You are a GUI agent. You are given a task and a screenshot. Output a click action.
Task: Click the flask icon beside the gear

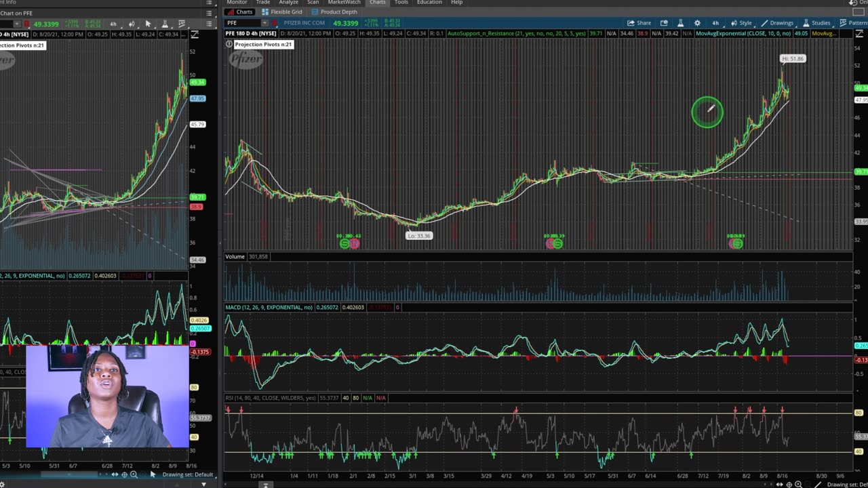coord(680,23)
